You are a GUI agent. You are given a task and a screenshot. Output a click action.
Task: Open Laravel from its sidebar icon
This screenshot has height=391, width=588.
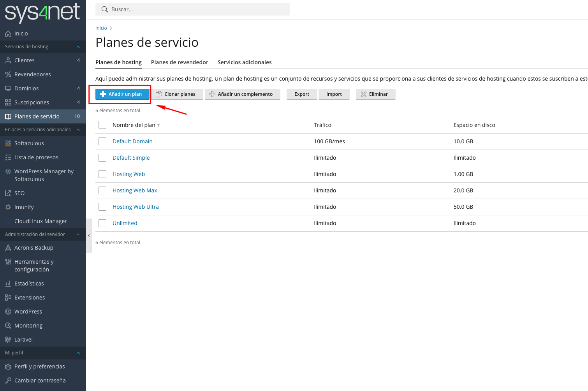click(x=8, y=340)
